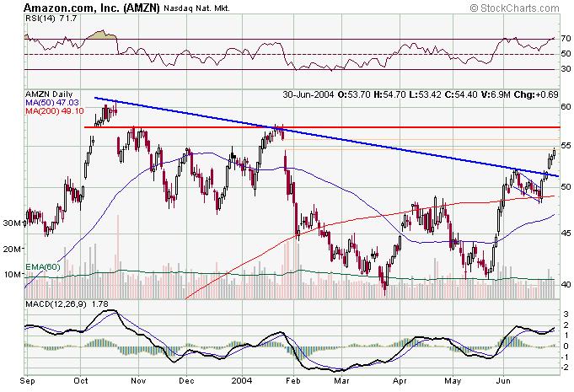Viewport: 574px width, 392px height.
Task: Click the 'Nasdaq Nat. Mkt.' label
Action: 196,8
